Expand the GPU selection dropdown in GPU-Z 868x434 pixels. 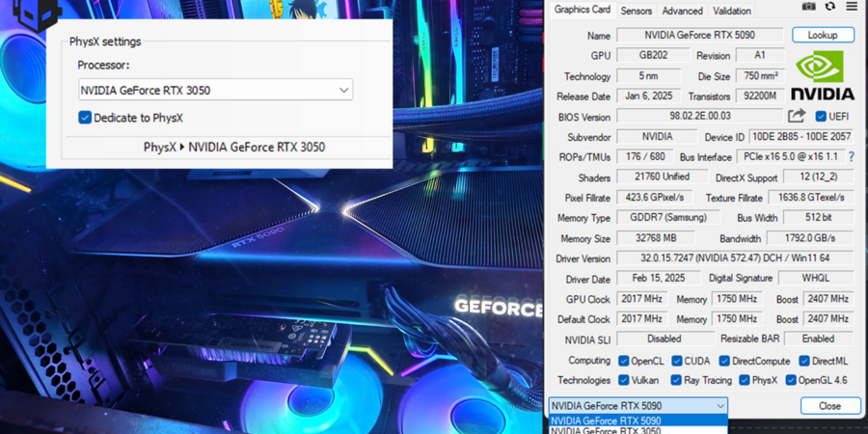pos(719,406)
